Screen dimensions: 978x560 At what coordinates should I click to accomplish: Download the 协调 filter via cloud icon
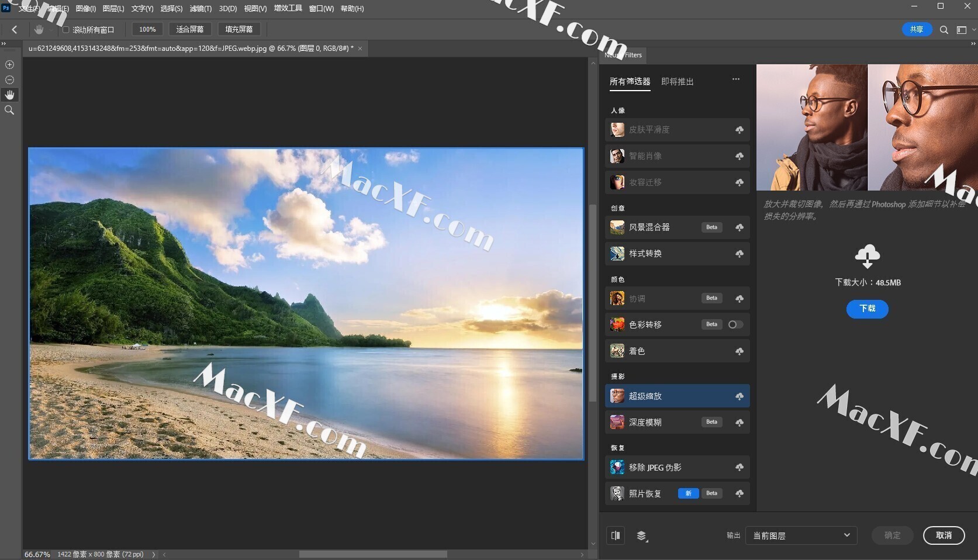click(739, 299)
